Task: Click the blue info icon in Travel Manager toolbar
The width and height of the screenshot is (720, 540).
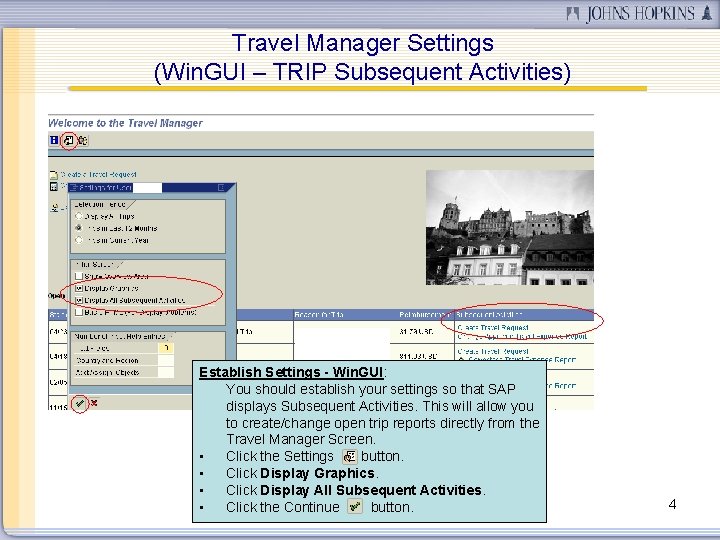Action: pyautogui.click(x=54, y=140)
